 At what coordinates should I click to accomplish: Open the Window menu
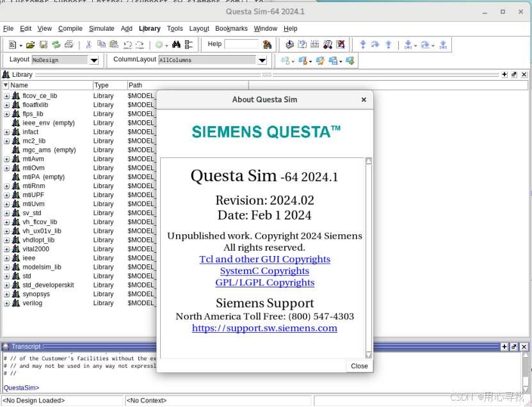[266, 29]
